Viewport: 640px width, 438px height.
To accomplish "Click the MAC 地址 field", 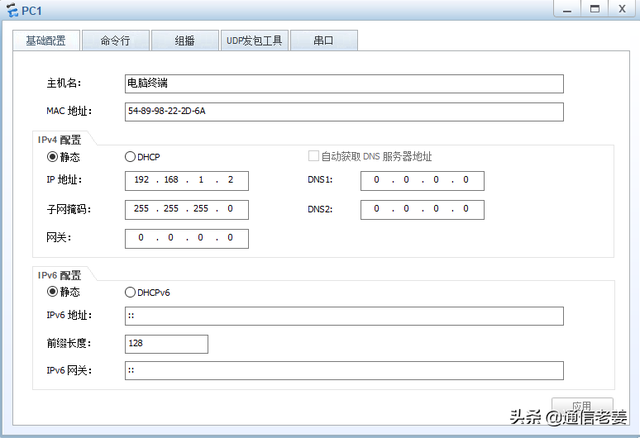I will point(344,112).
